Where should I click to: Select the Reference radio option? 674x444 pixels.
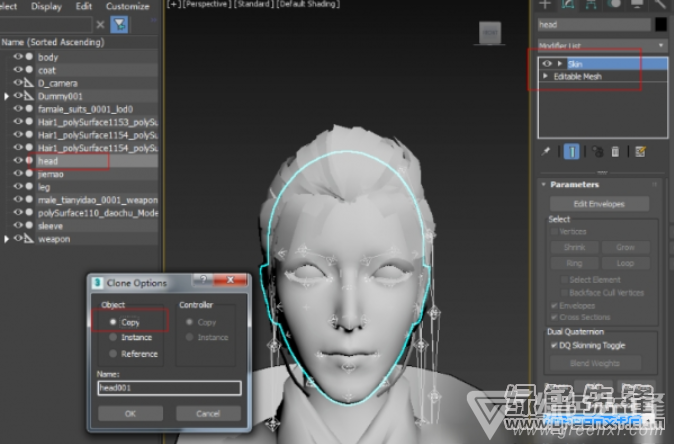tap(113, 354)
